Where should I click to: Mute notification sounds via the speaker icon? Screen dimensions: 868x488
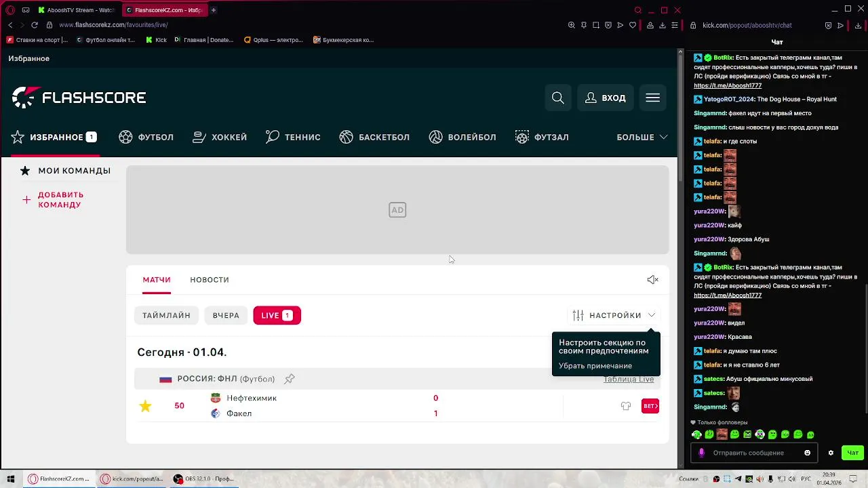tap(652, 279)
